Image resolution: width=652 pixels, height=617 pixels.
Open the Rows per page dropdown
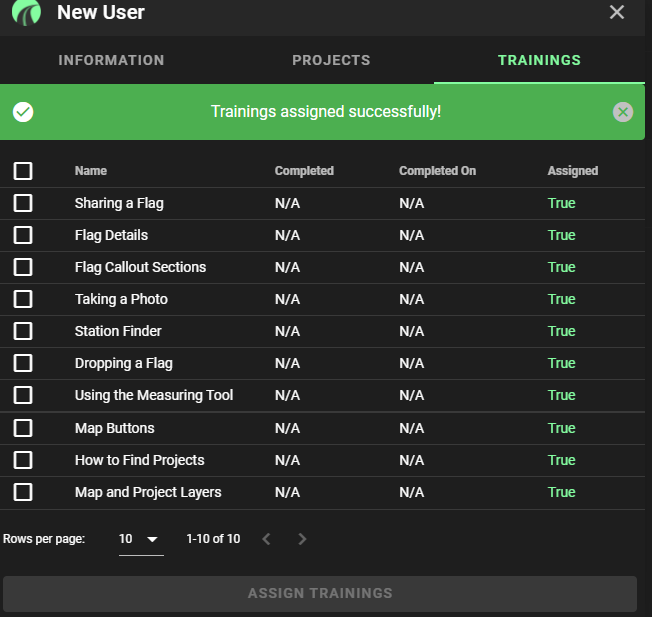pyautogui.click(x=141, y=539)
